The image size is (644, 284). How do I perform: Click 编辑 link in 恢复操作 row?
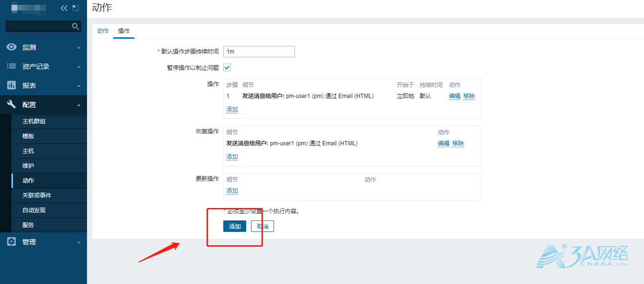tap(444, 143)
